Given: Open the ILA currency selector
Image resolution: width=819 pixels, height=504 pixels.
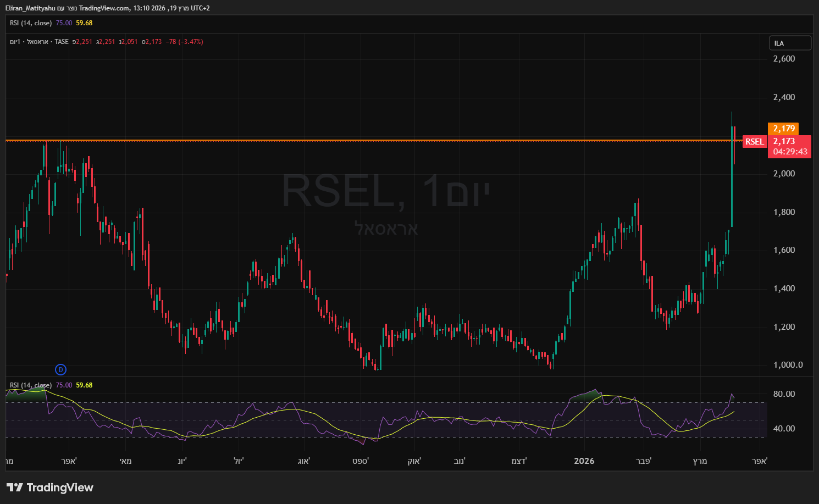Looking at the screenshot, I should [789, 43].
